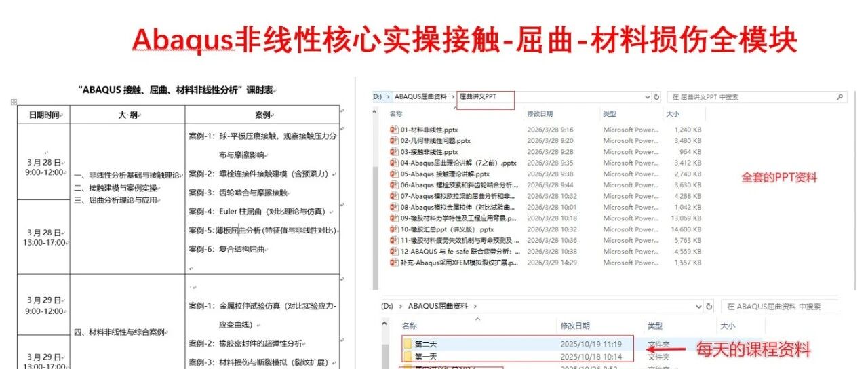Click date 2026/3/28 9:16
The image size is (868, 369).
[550, 130]
